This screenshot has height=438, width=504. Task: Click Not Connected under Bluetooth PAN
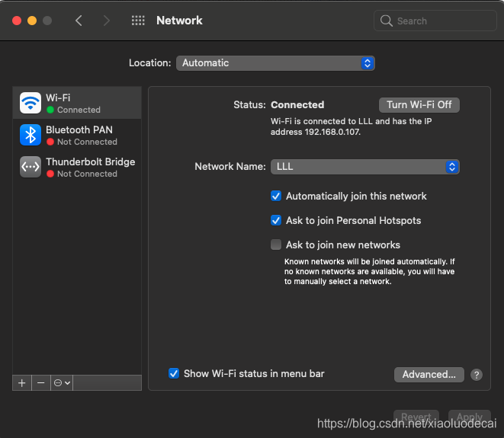tap(87, 142)
